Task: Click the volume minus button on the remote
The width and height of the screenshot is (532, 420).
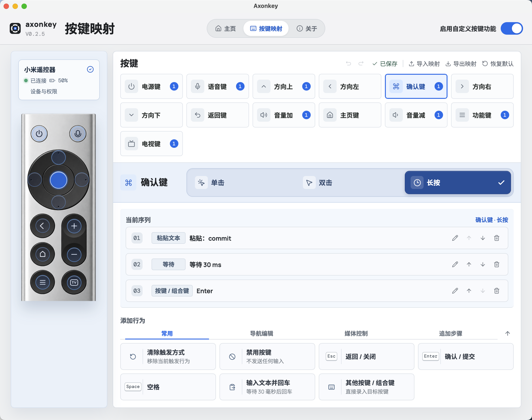Action: [74, 254]
